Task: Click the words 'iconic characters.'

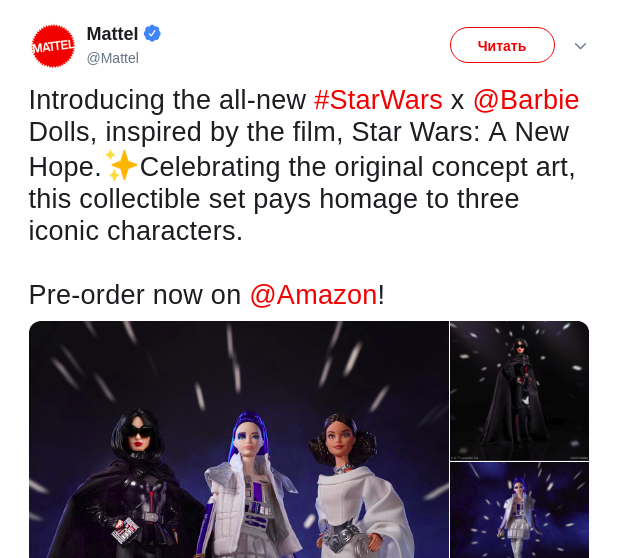Action: click(x=136, y=230)
